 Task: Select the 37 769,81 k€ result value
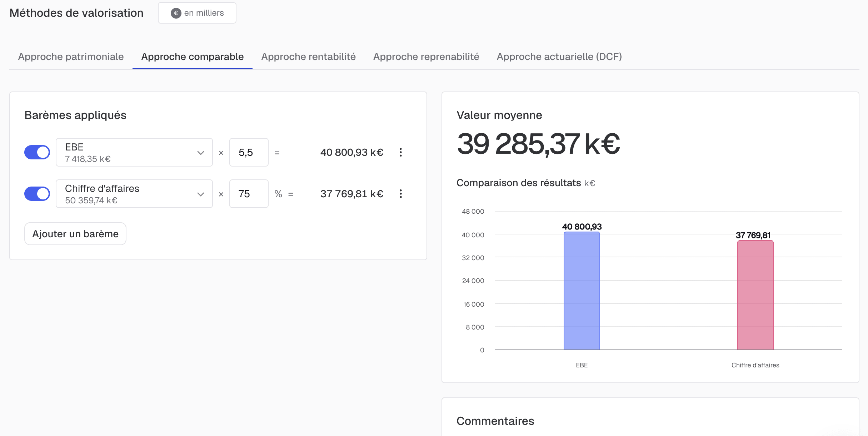pyautogui.click(x=352, y=194)
